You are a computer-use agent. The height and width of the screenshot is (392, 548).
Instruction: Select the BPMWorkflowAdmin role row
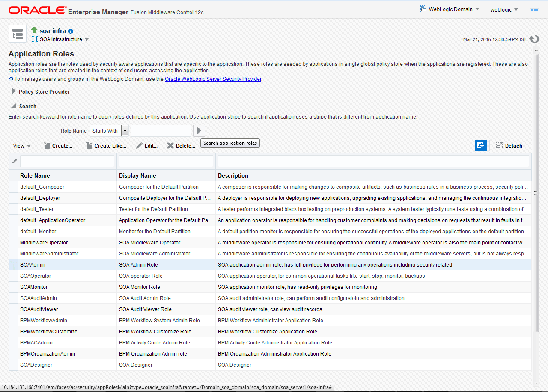coord(270,321)
